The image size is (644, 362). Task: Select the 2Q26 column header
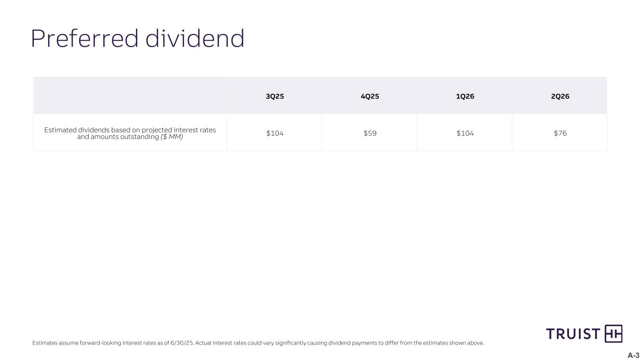(x=560, y=97)
